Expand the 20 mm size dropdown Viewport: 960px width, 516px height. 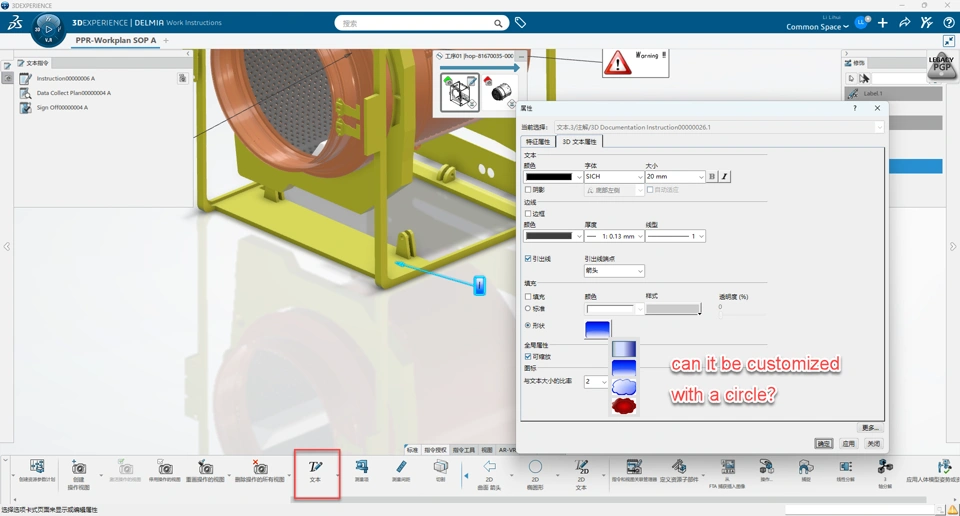point(675,176)
